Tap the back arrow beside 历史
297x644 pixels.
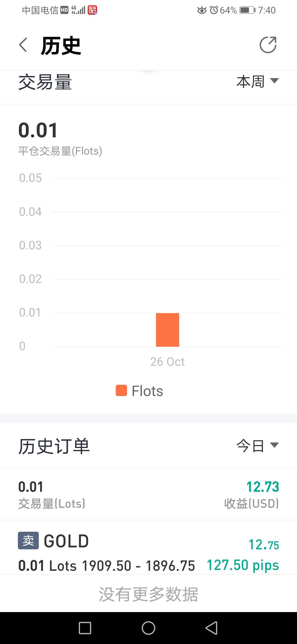pyautogui.click(x=23, y=45)
